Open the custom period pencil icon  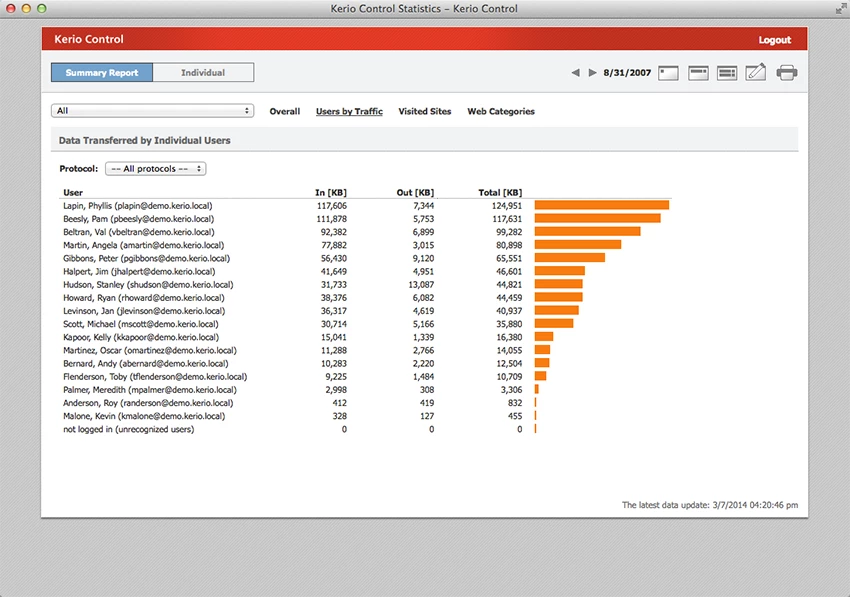click(x=756, y=73)
